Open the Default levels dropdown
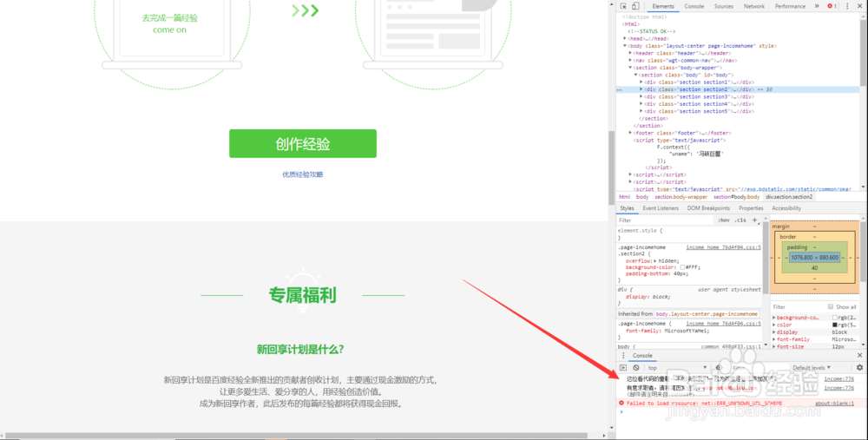This screenshot has width=868, height=440. click(812, 367)
